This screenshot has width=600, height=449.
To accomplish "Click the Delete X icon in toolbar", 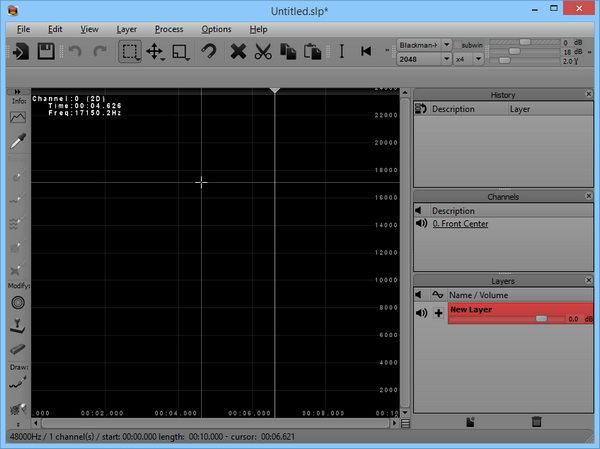I will coord(238,51).
